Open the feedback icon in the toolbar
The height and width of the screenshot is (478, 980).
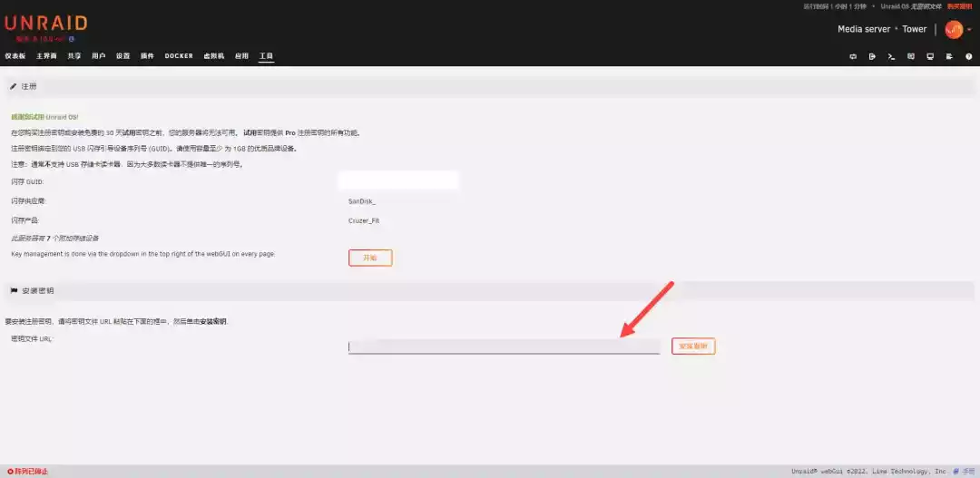click(x=911, y=56)
